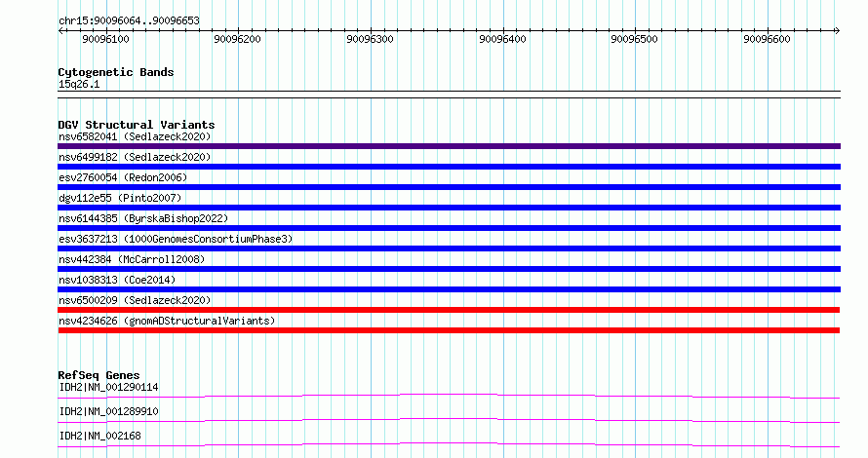The image size is (868, 458).
Task: Select blue bar under esv3637213
Action: tap(449, 248)
